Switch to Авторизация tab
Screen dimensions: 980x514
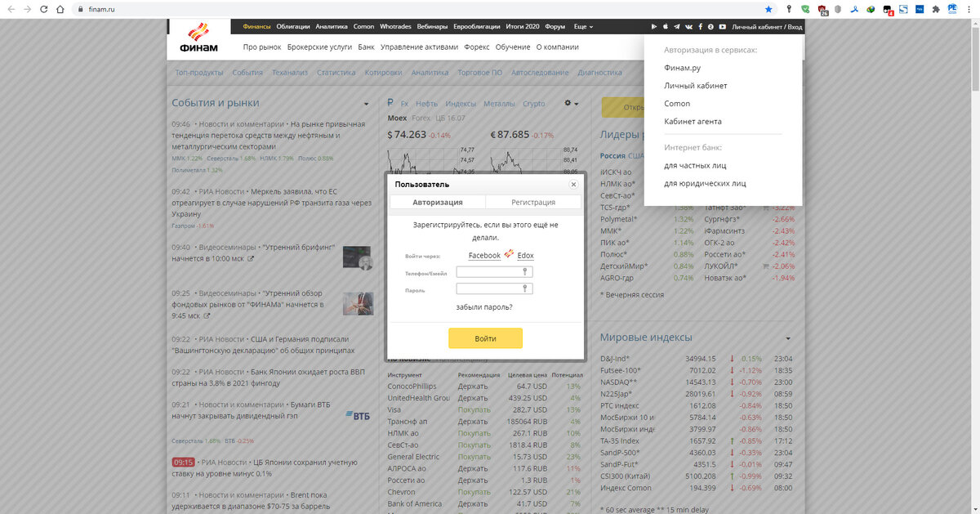(438, 202)
